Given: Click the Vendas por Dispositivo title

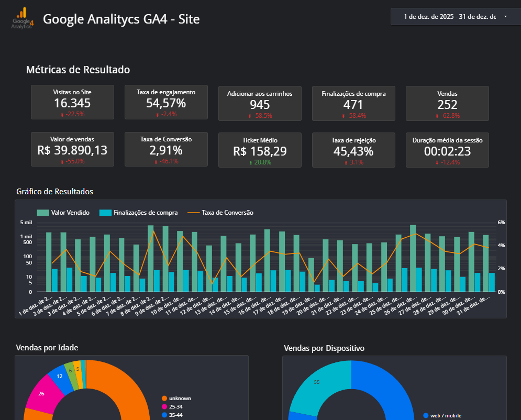Looking at the screenshot, I should (324, 348).
